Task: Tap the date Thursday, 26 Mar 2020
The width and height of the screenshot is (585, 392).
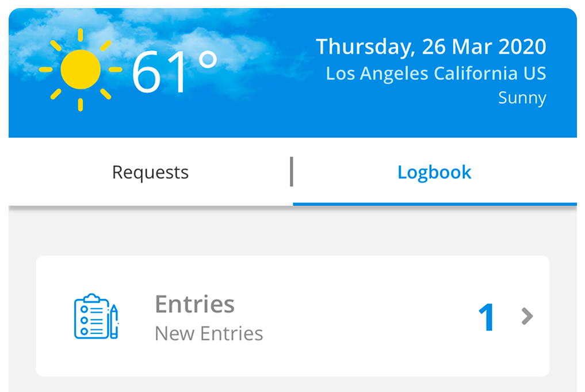Action: (431, 47)
